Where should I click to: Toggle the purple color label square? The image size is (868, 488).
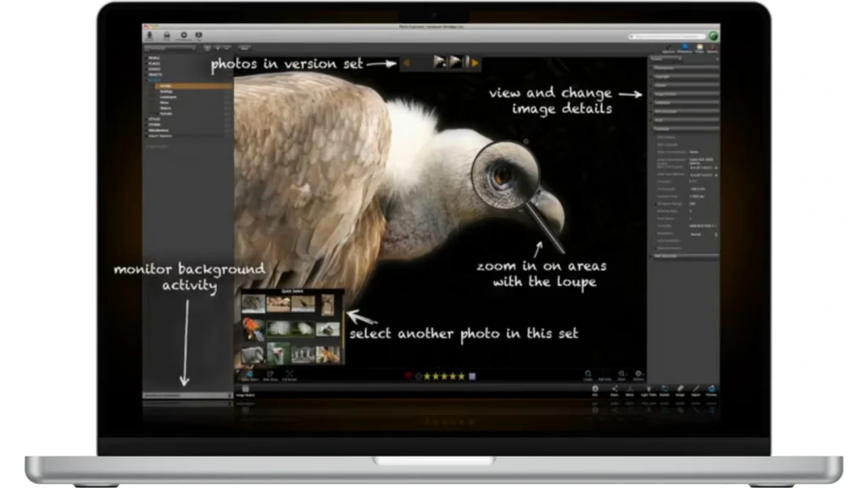[x=472, y=375]
